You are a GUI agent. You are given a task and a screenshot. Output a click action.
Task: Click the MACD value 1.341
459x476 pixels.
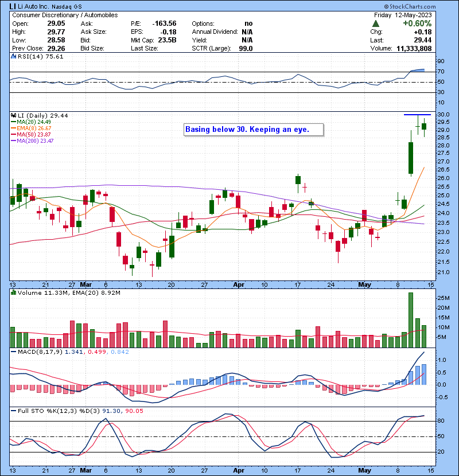click(73, 352)
